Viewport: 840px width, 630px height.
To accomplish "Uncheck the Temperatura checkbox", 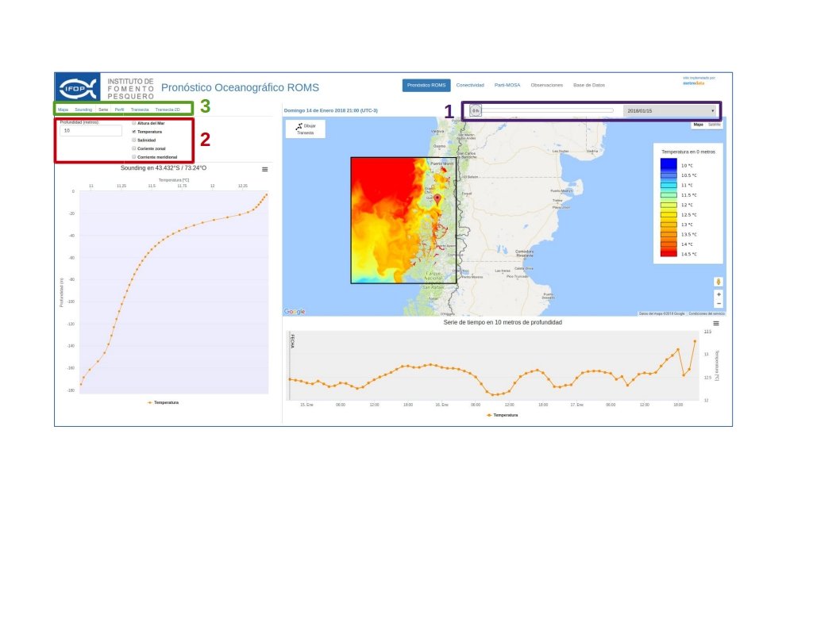I will (134, 132).
